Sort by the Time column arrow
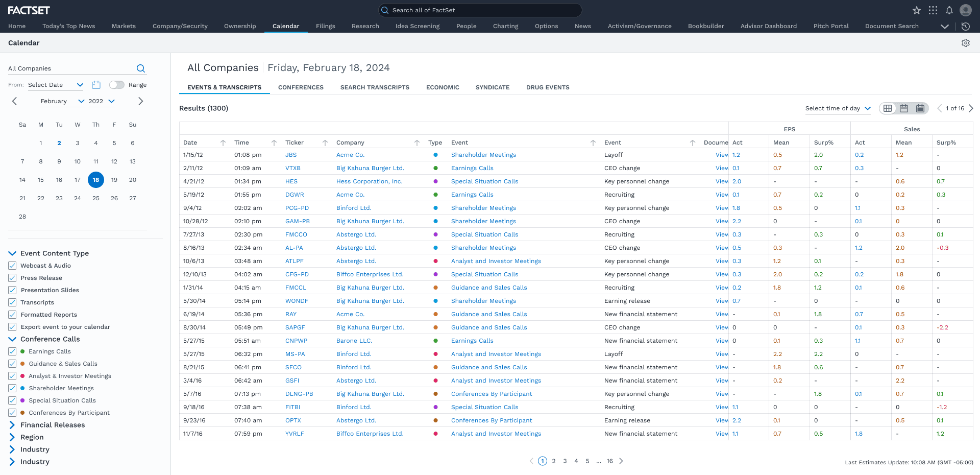Viewport: 980px width, 475px height. [x=274, y=142]
